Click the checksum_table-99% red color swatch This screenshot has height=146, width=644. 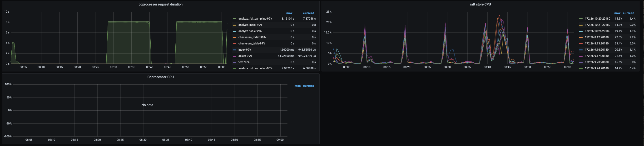click(234, 44)
